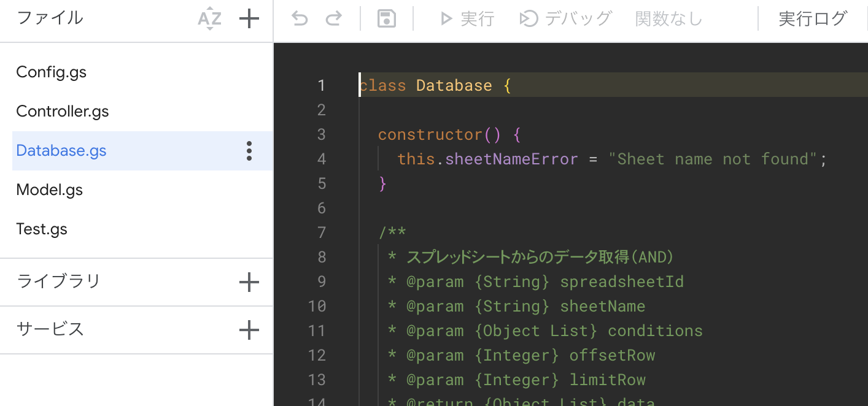Open the 実行ログ execution log
Viewport: 868px width, 406px height.
[812, 18]
